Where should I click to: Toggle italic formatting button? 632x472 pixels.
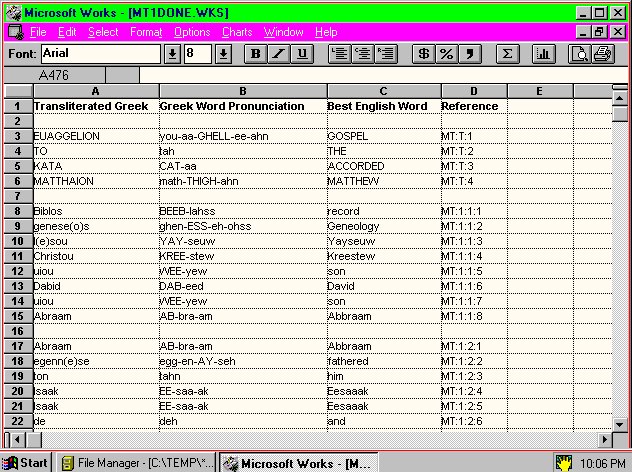(279, 54)
